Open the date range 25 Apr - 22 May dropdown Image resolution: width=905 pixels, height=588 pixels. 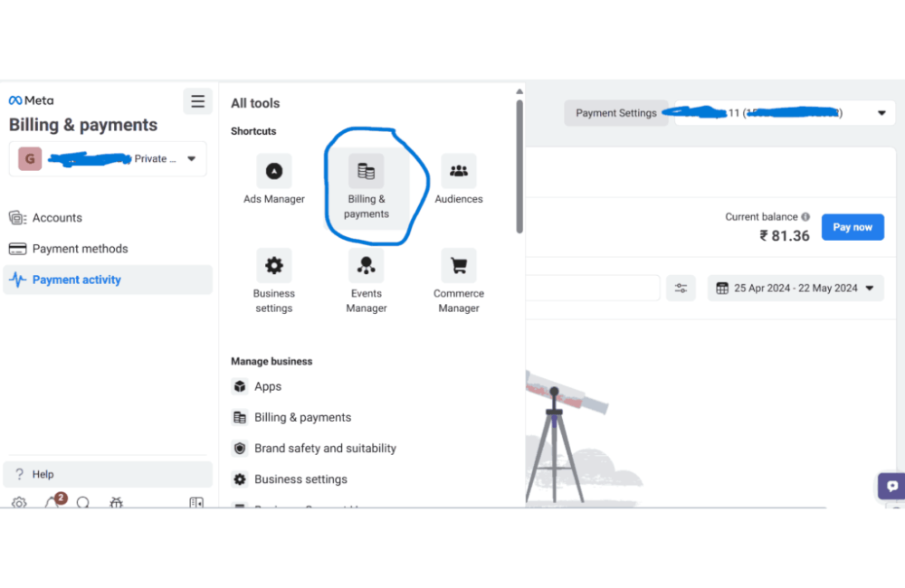[x=795, y=289]
